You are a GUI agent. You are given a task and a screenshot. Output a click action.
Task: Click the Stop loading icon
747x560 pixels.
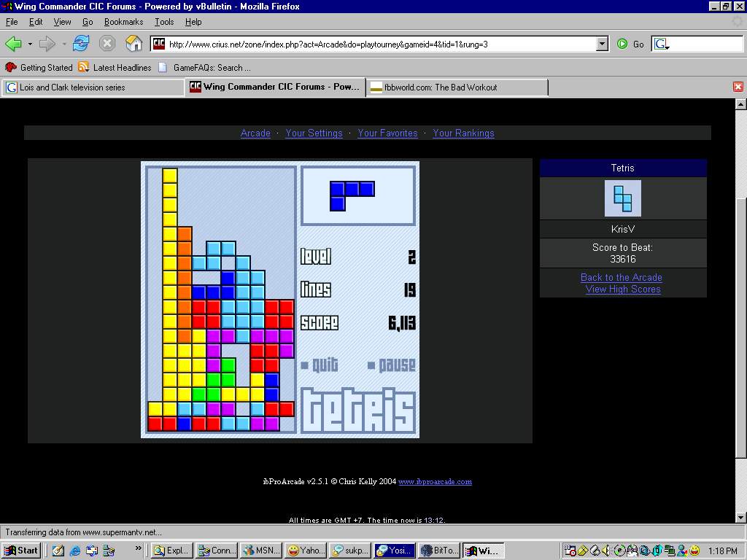(107, 44)
